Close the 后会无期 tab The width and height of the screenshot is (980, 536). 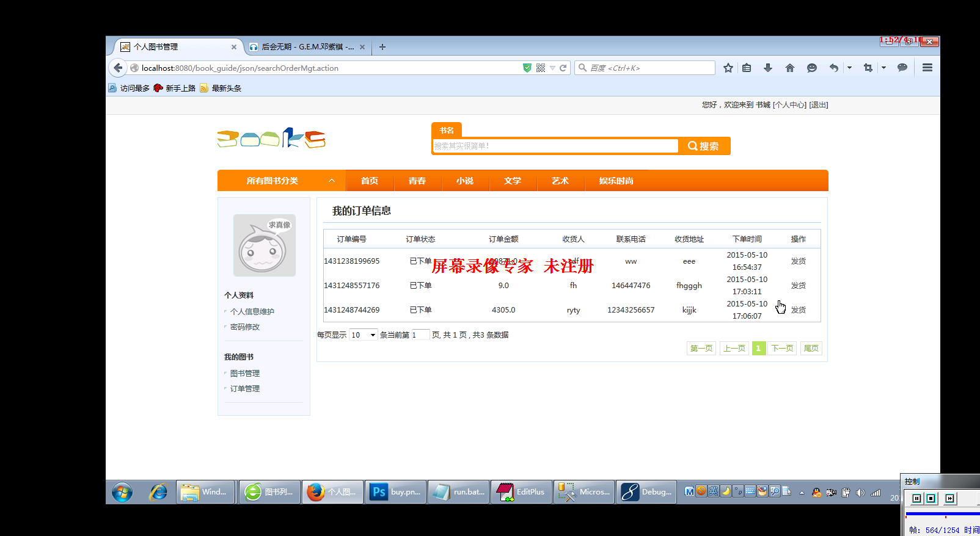click(x=362, y=47)
